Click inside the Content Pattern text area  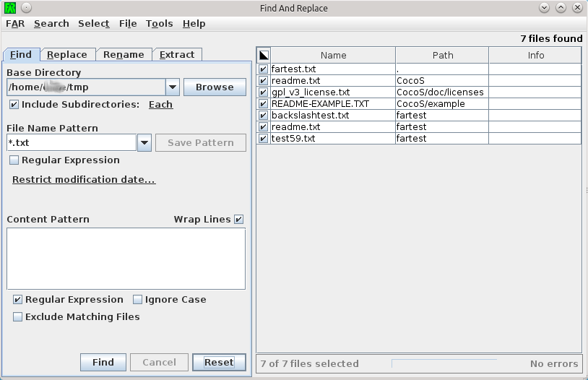(x=126, y=259)
